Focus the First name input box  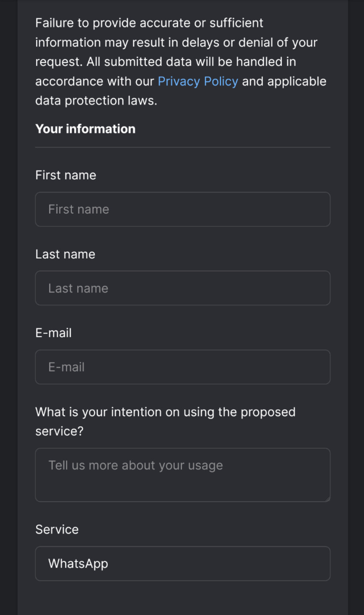pos(183,209)
